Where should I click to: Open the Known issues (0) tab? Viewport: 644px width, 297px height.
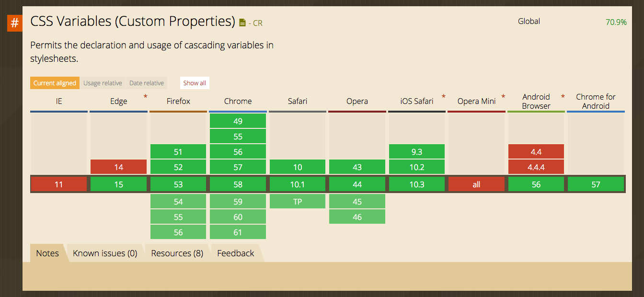[105, 253]
